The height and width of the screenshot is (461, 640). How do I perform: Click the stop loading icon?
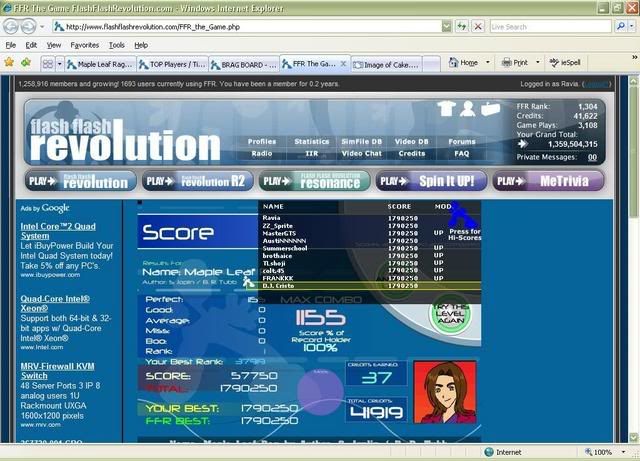pos(478,27)
